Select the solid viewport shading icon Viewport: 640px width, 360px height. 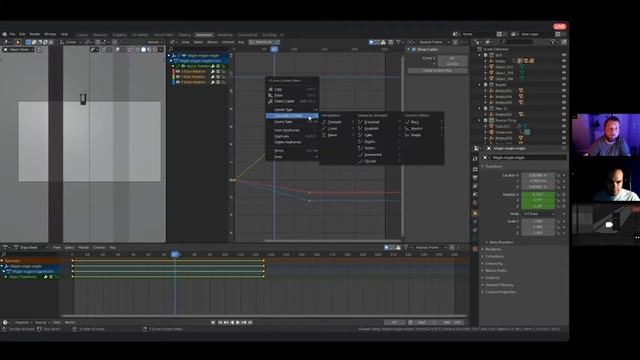(143, 49)
